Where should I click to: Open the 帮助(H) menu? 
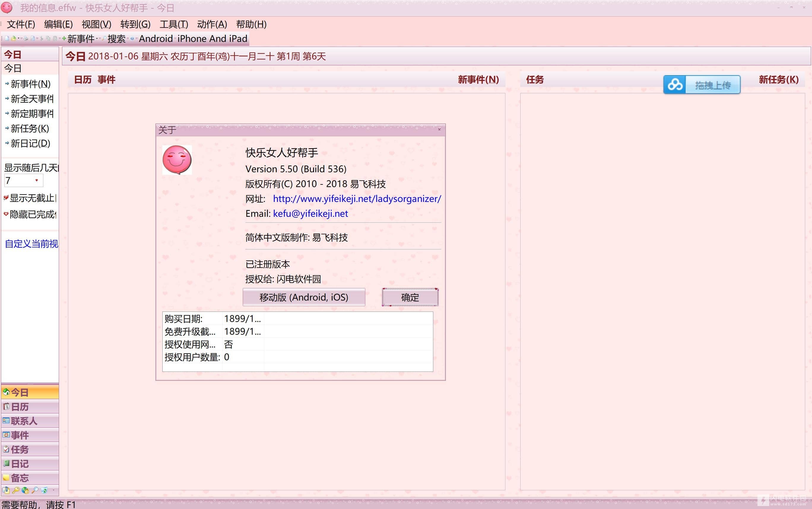pyautogui.click(x=251, y=24)
